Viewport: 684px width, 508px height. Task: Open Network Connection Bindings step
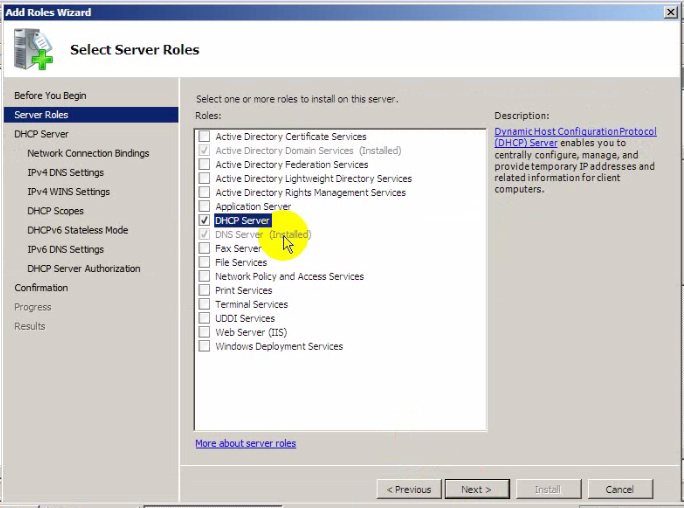coord(88,153)
